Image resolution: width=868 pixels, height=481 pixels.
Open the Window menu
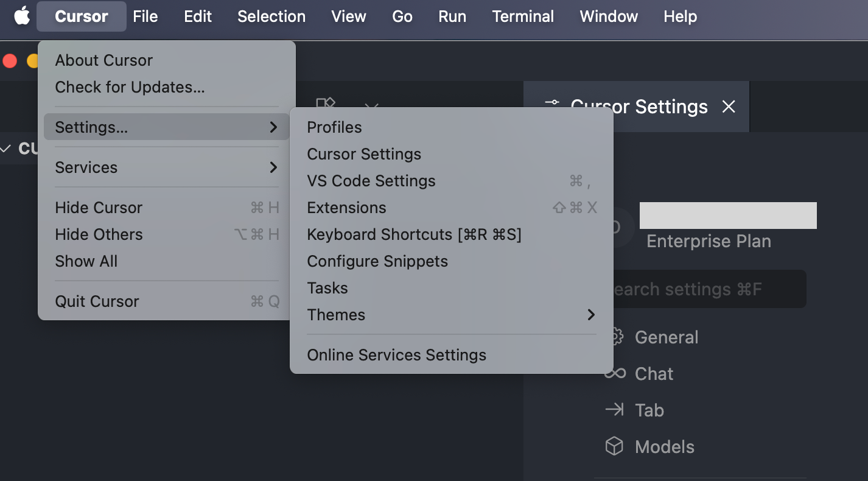click(609, 16)
